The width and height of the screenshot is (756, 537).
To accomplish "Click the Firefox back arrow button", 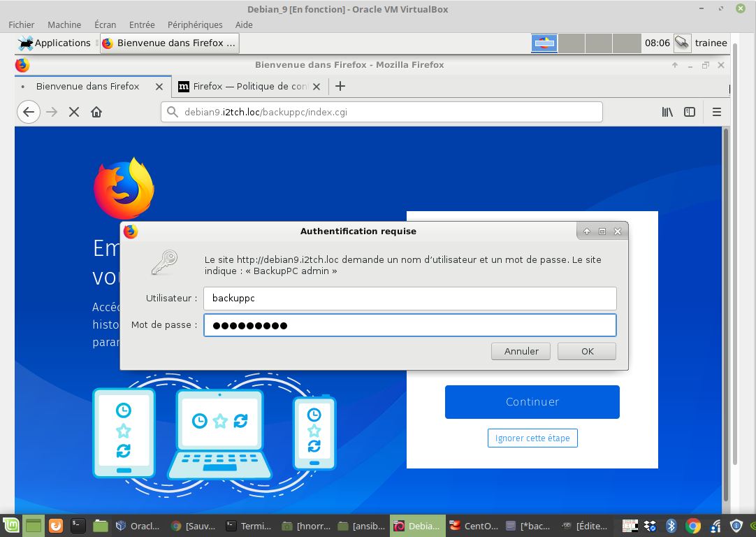I will [x=28, y=112].
